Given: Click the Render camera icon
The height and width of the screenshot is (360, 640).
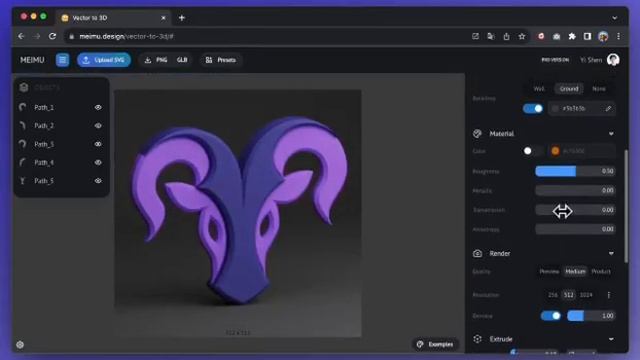Looking at the screenshot, I should [x=477, y=253].
